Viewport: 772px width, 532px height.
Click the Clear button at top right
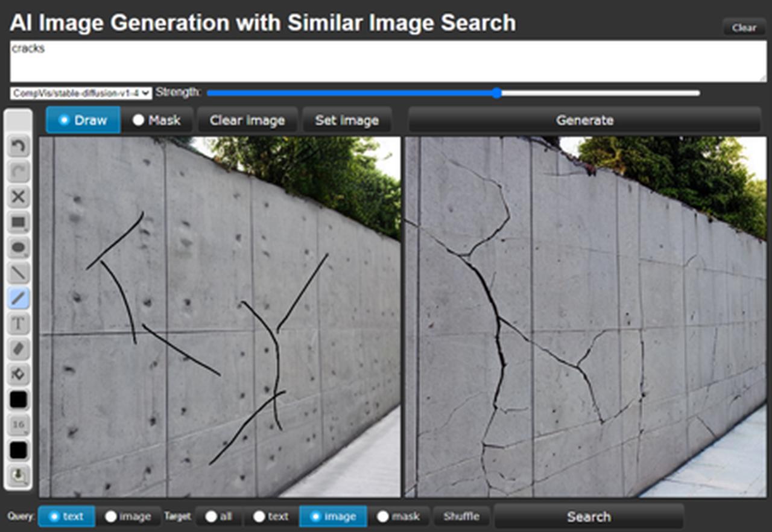(744, 28)
